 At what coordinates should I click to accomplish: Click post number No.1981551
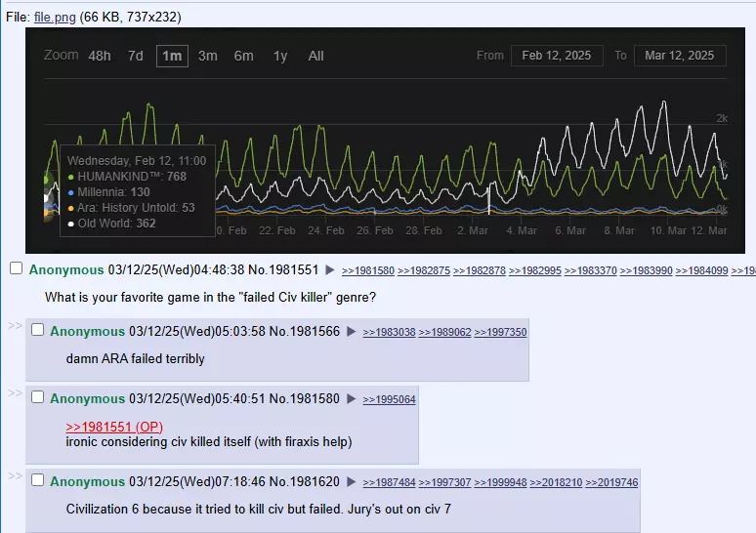click(x=283, y=269)
